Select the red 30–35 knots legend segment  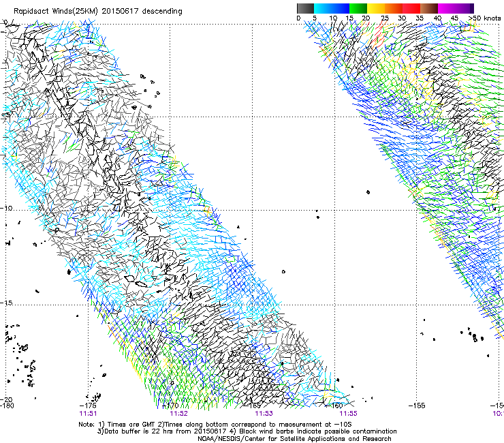(x=411, y=8)
